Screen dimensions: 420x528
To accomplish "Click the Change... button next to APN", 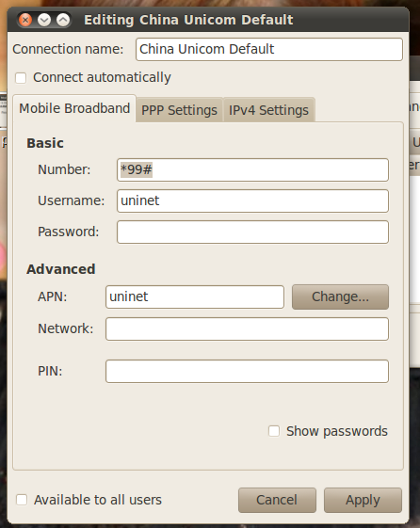I will tap(340, 297).
